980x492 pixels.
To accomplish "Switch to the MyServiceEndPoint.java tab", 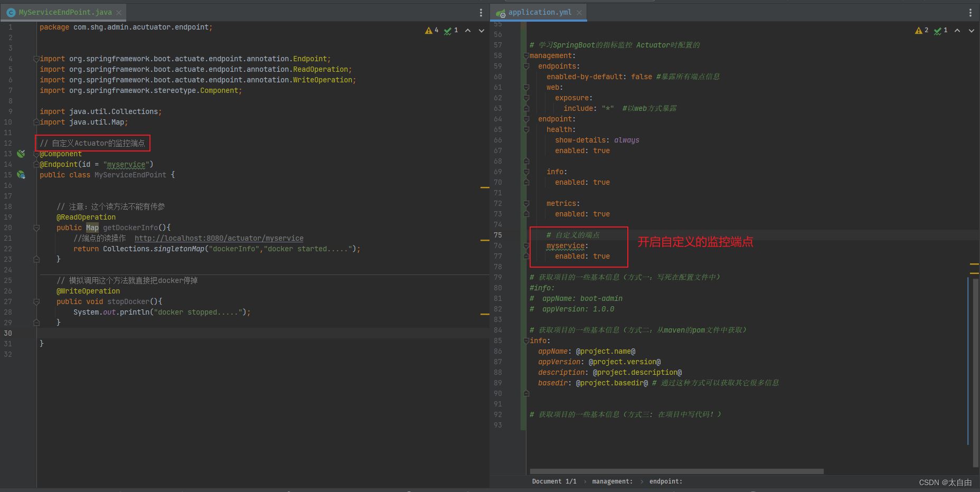I will point(64,12).
